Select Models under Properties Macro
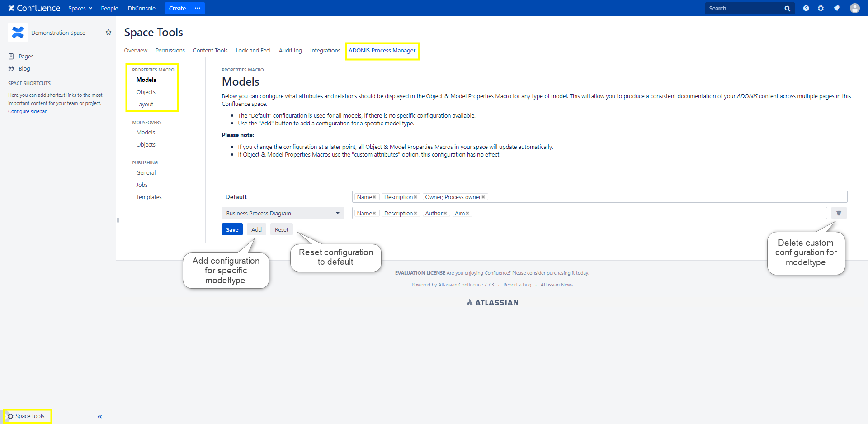868x424 pixels. 146,80
